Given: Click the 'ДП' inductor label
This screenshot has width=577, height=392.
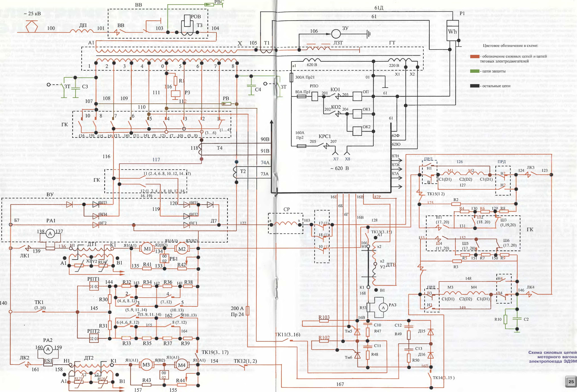Looking at the screenshot, I should click(x=83, y=26).
